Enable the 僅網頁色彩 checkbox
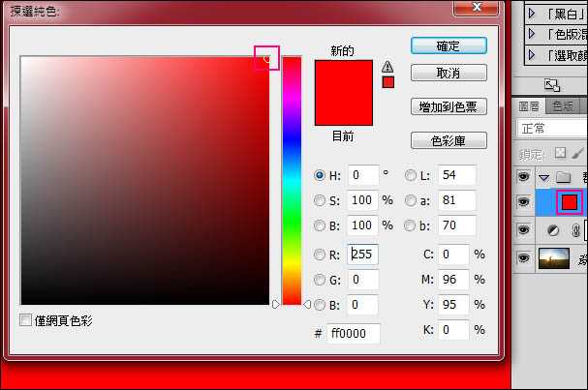 [x=26, y=320]
